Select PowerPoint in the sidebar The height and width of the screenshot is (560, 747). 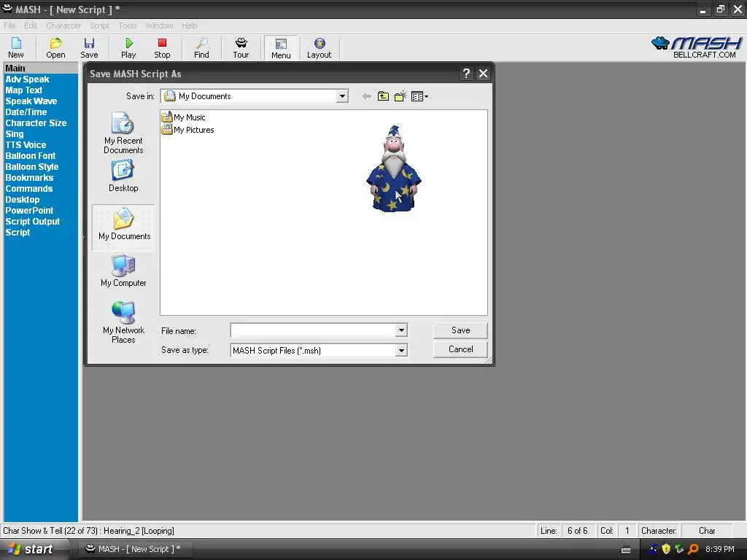[x=29, y=211]
